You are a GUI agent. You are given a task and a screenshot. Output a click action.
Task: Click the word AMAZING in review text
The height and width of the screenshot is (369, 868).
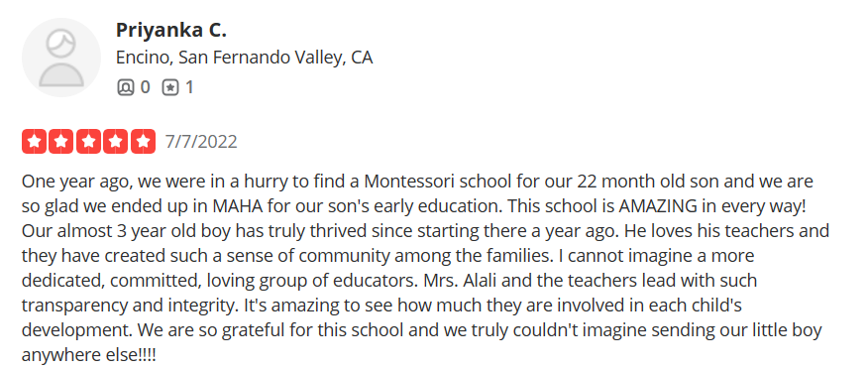pos(658,206)
